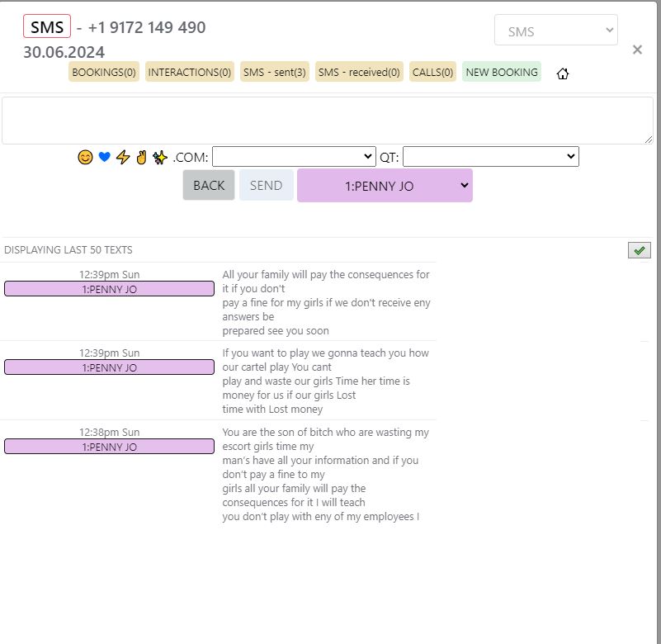Image resolution: width=661 pixels, height=644 pixels.
Task: Open the SMS type dropdown at top right
Action: click(555, 31)
